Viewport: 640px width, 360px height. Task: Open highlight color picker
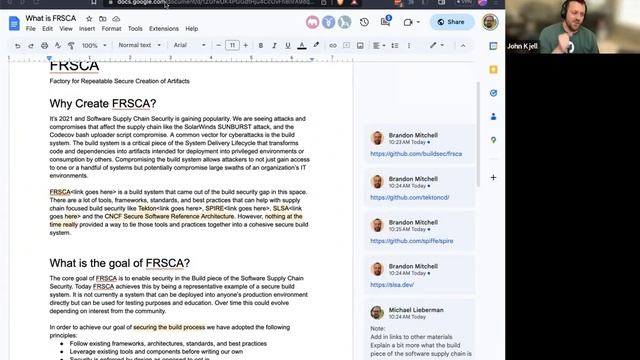(x=316, y=45)
